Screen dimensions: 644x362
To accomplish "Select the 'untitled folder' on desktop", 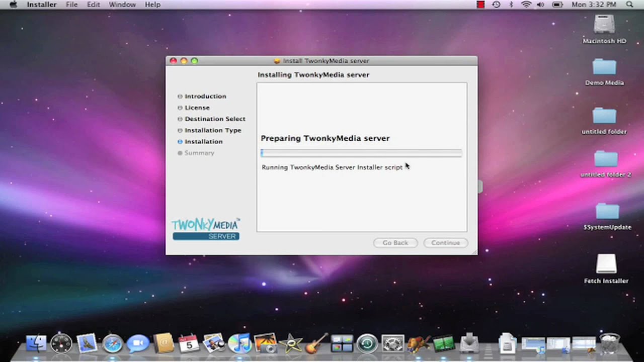I will (x=604, y=121).
